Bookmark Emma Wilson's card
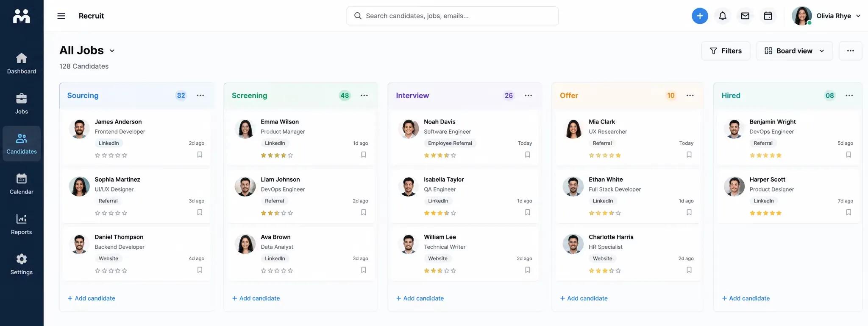 tap(364, 155)
